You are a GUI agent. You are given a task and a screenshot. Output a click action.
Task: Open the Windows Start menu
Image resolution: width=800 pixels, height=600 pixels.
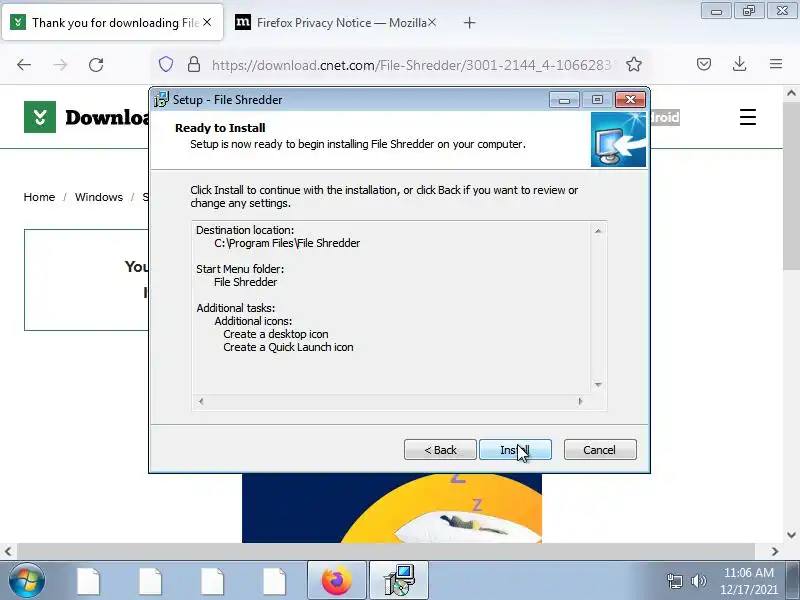point(26,581)
